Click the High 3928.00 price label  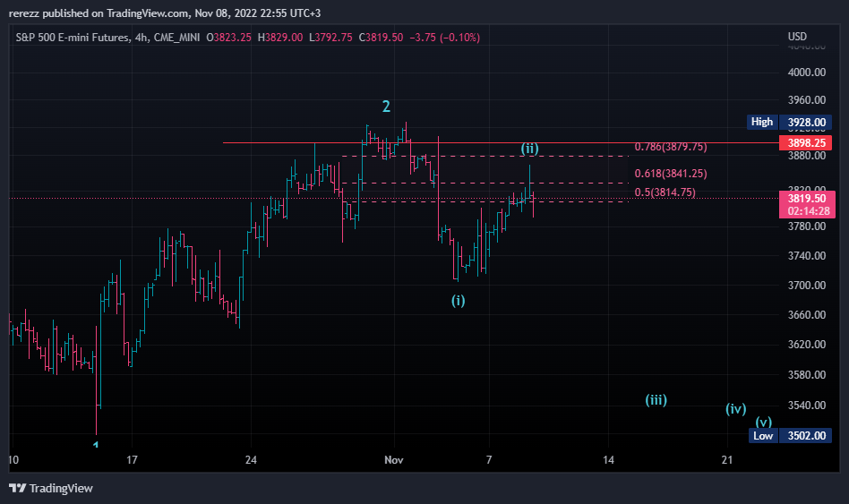789,122
